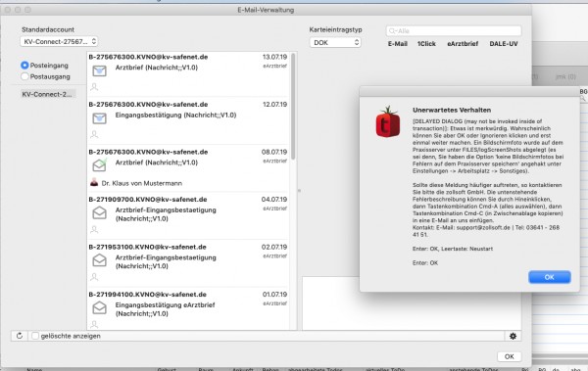Screen dimensions: 588x371
Task: Click envelope icon of 12.07.19 Eingangsbestätigung
Action: tap(99, 118)
